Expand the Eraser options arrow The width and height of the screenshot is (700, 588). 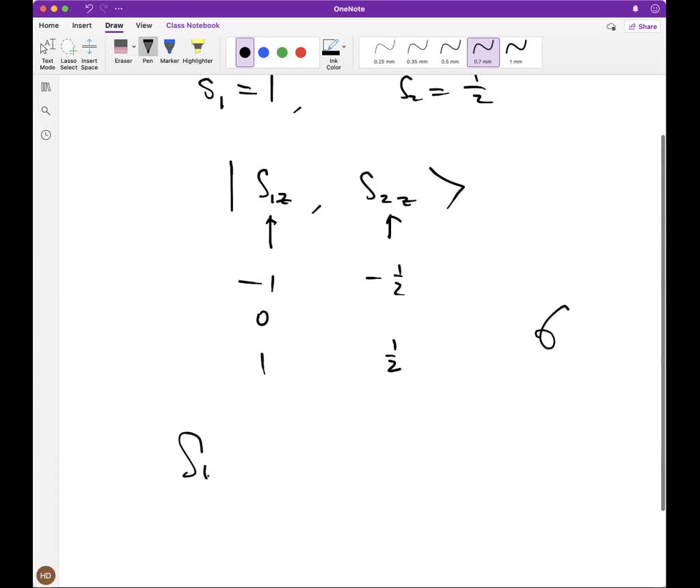tap(134, 46)
